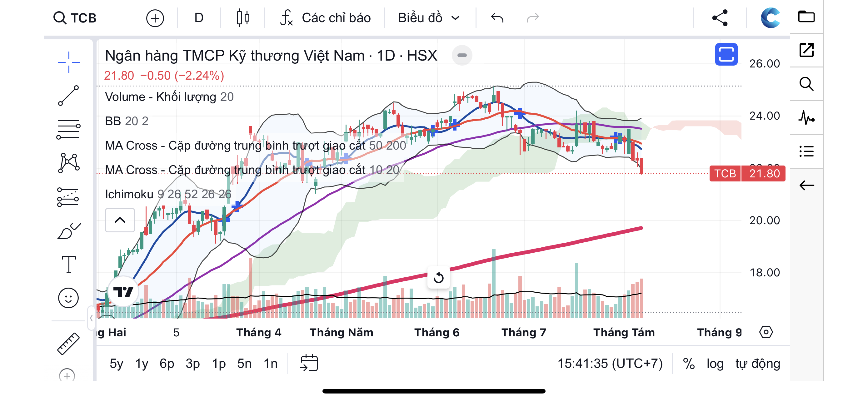
Task: Set range to 3p
Action: point(192,364)
